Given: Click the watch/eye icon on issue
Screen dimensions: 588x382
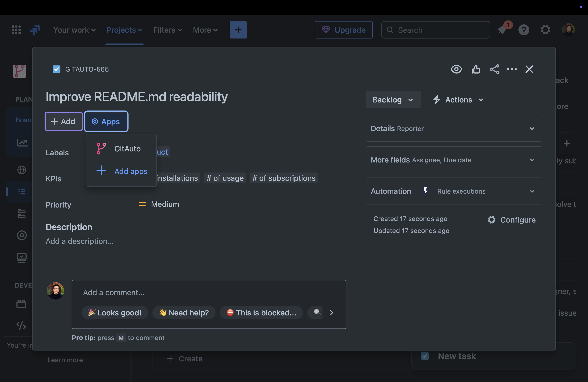Looking at the screenshot, I should coord(456,69).
